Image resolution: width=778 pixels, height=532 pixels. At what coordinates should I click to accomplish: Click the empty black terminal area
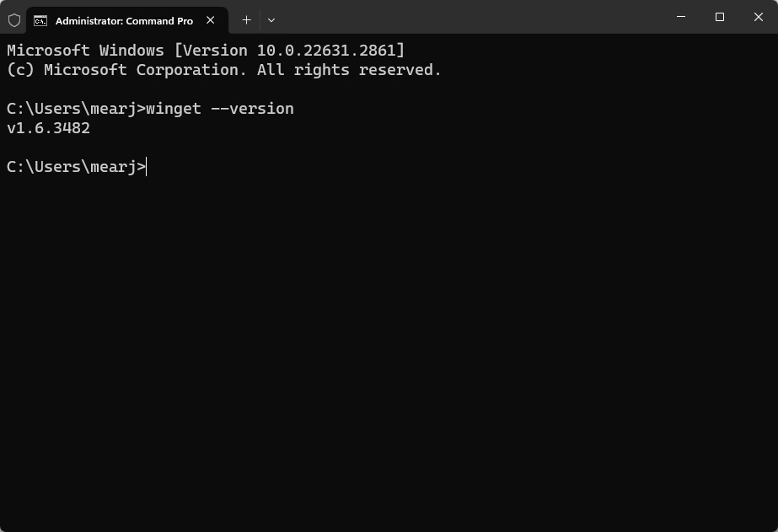point(388,354)
